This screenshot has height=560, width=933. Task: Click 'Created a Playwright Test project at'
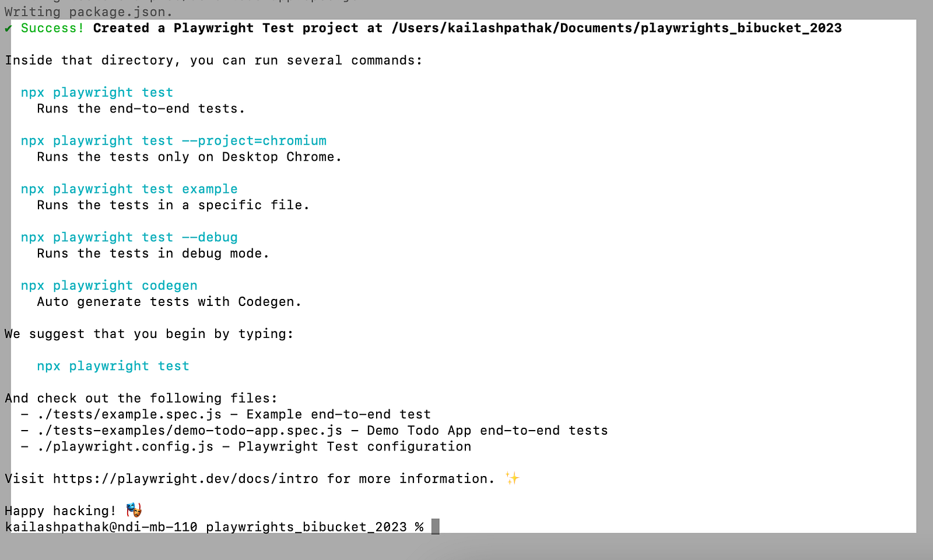238,28
